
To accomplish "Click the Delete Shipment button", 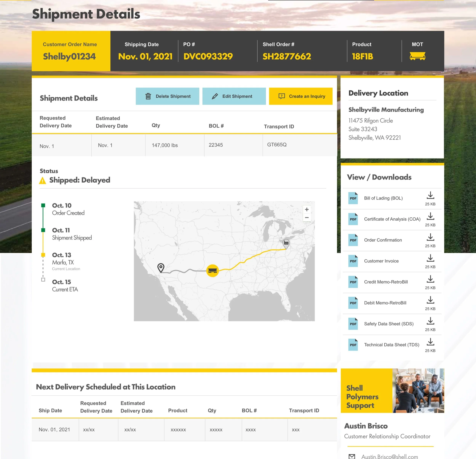I will coord(167,96).
